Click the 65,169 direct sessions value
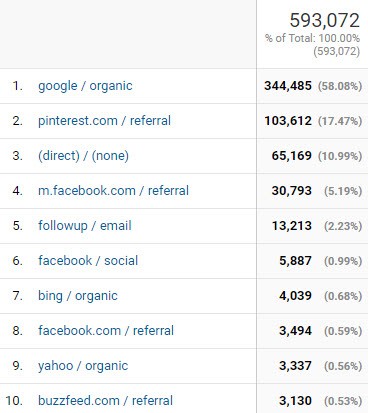The width and height of the screenshot is (368, 413). click(292, 156)
